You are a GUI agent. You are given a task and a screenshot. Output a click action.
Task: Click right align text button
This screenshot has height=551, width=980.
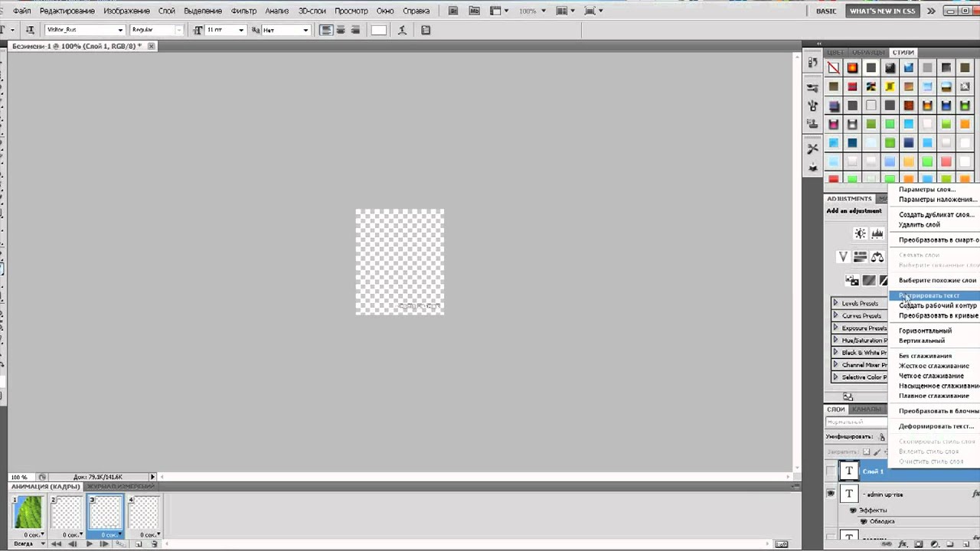click(355, 30)
